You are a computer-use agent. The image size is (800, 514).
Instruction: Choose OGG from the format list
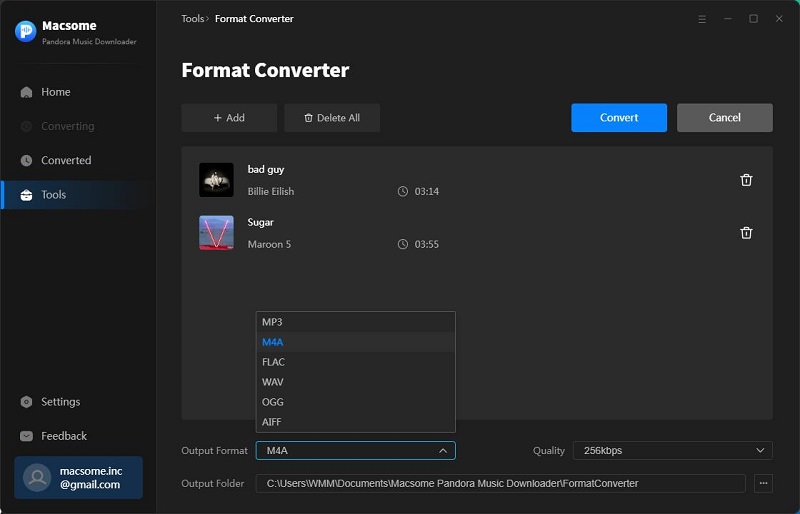tap(356, 402)
